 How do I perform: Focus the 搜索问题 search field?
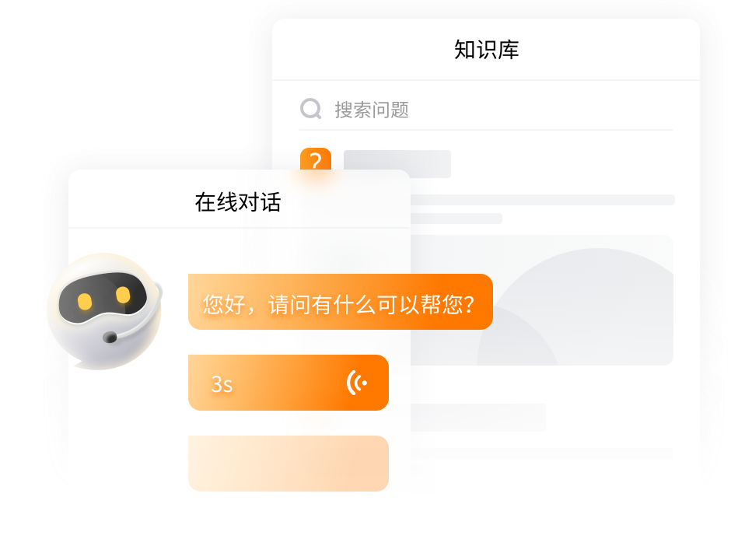(x=486, y=110)
